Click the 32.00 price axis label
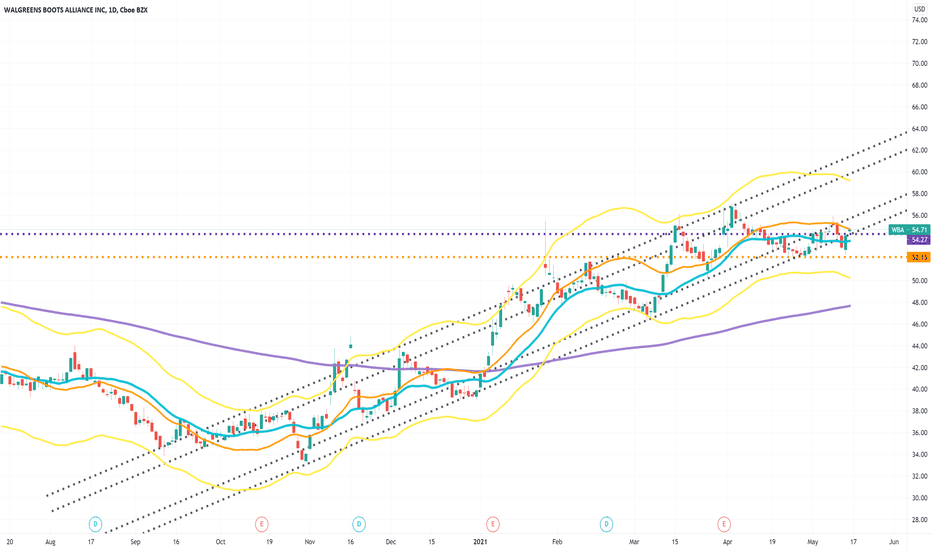The height and width of the screenshot is (550, 932). 920,476
